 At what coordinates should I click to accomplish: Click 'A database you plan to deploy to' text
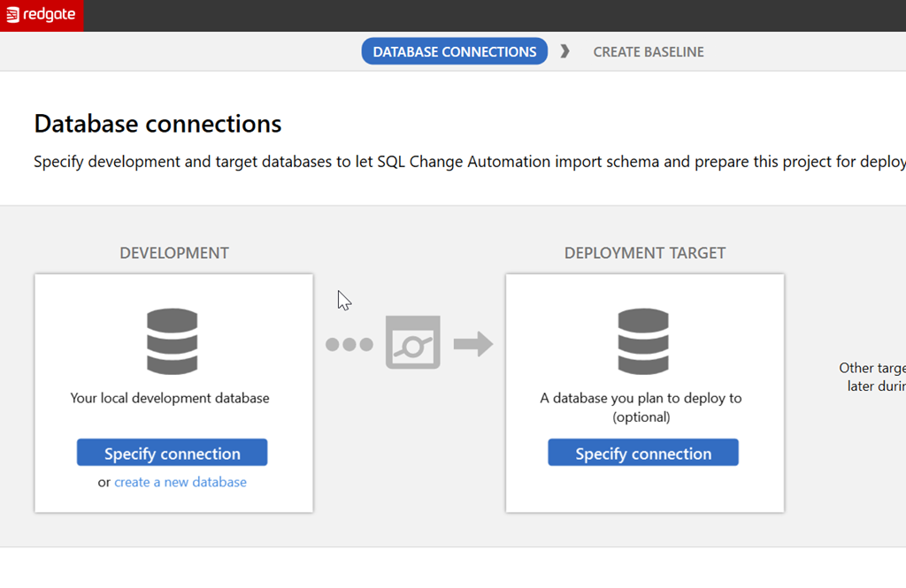point(641,398)
